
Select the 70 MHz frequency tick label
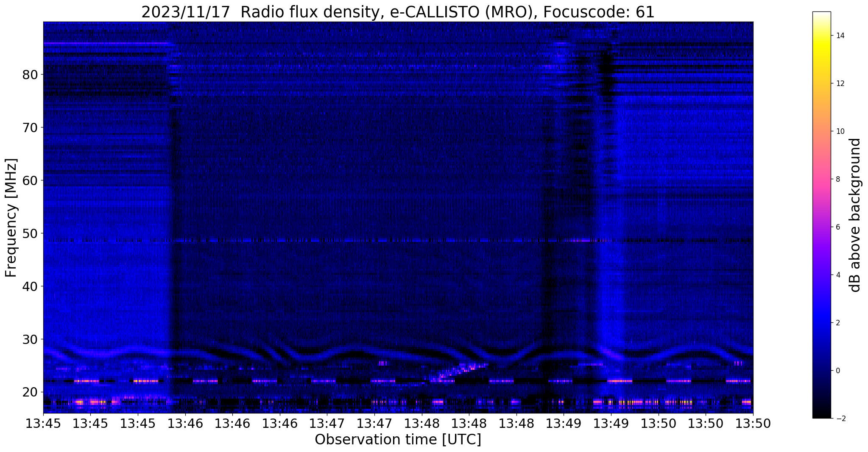click(x=30, y=128)
